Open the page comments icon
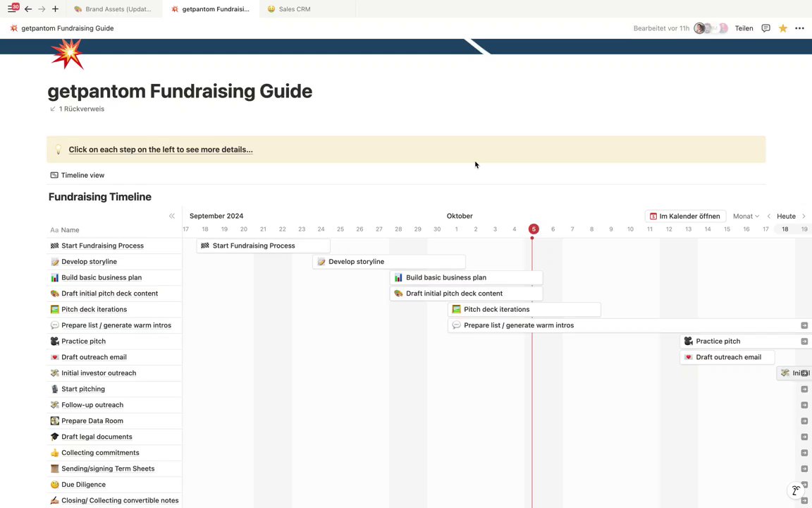This screenshot has width=812, height=508. [765, 28]
